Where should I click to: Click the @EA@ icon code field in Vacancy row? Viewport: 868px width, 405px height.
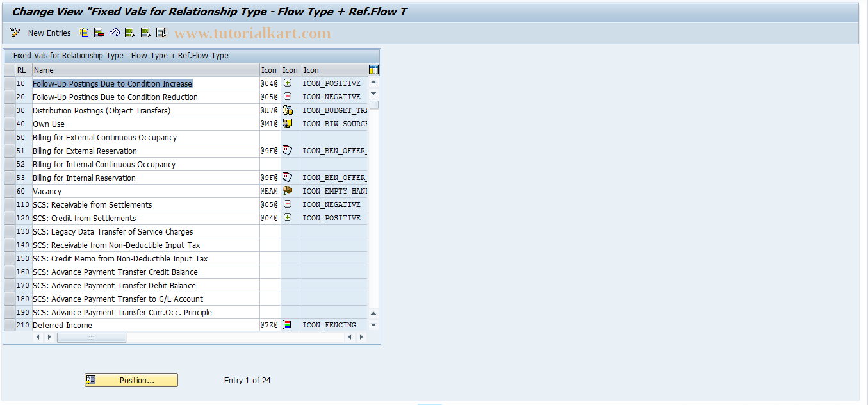click(270, 191)
